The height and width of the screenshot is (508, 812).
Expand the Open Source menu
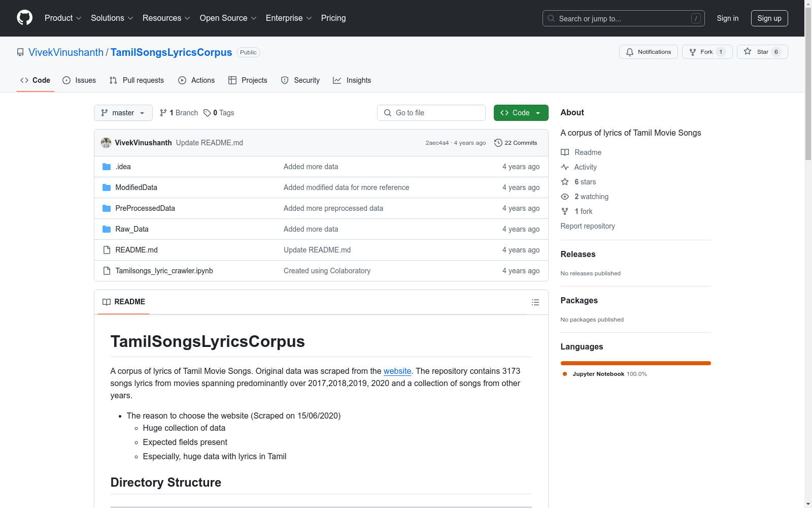[228, 18]
